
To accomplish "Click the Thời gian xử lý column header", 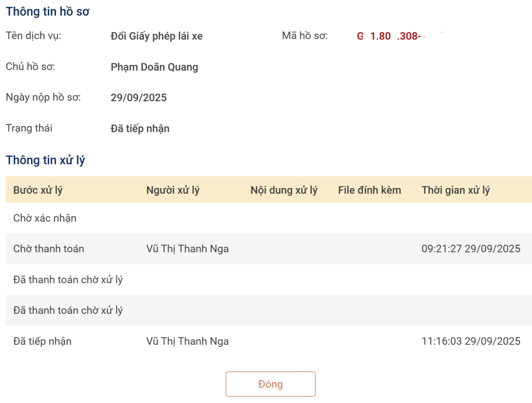I will (x=456, y=190).
